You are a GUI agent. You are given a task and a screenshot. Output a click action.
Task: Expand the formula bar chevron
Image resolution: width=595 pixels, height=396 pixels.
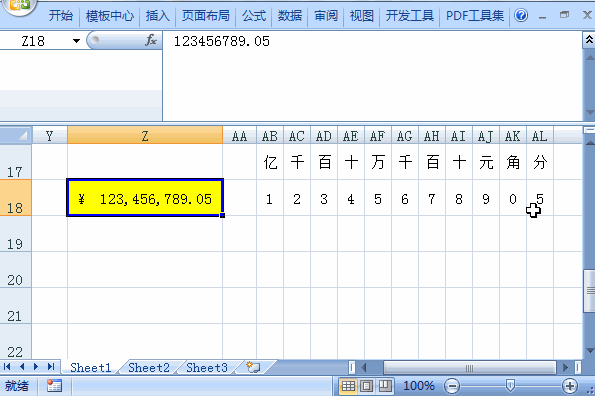589,39
